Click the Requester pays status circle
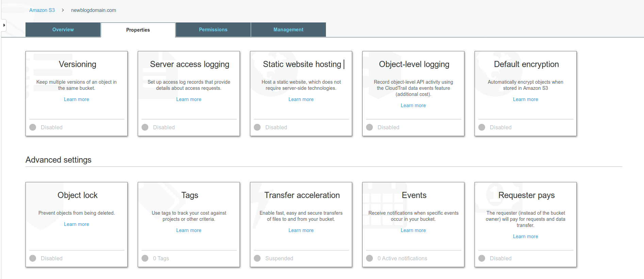 point(482,258)
